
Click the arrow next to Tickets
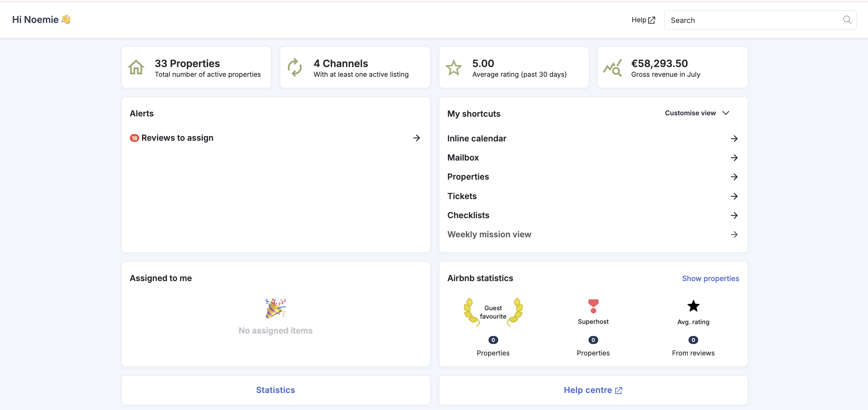pos(734,196)
